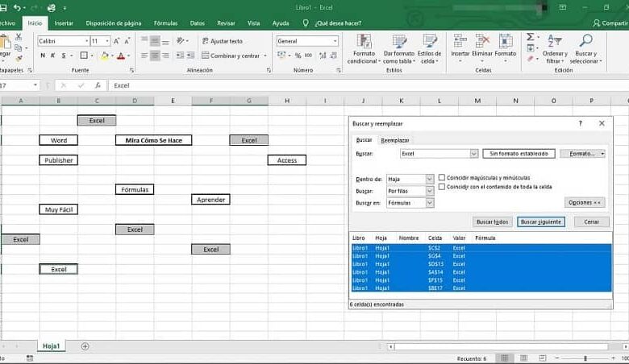Click Sin formato establecido preview box

[519, 154]
